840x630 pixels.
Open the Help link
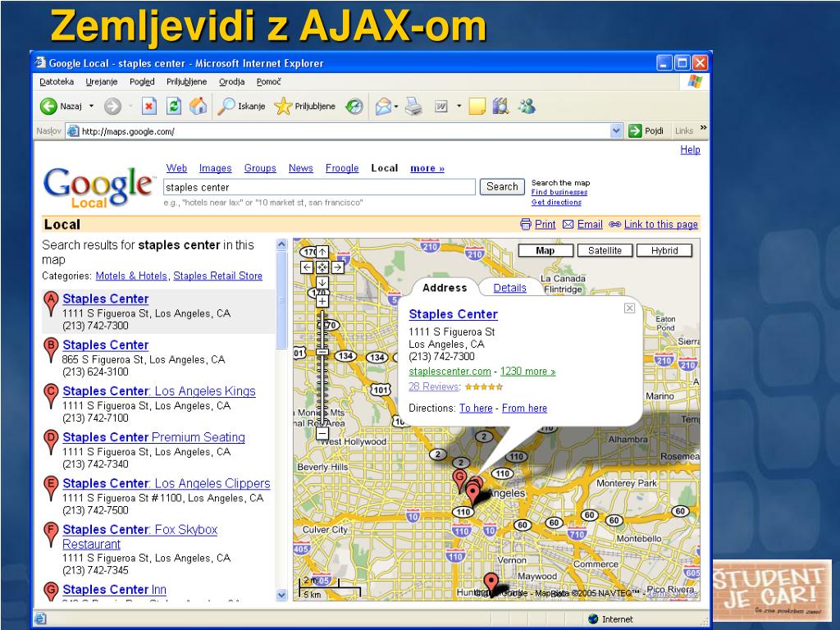tap(690, 150)
